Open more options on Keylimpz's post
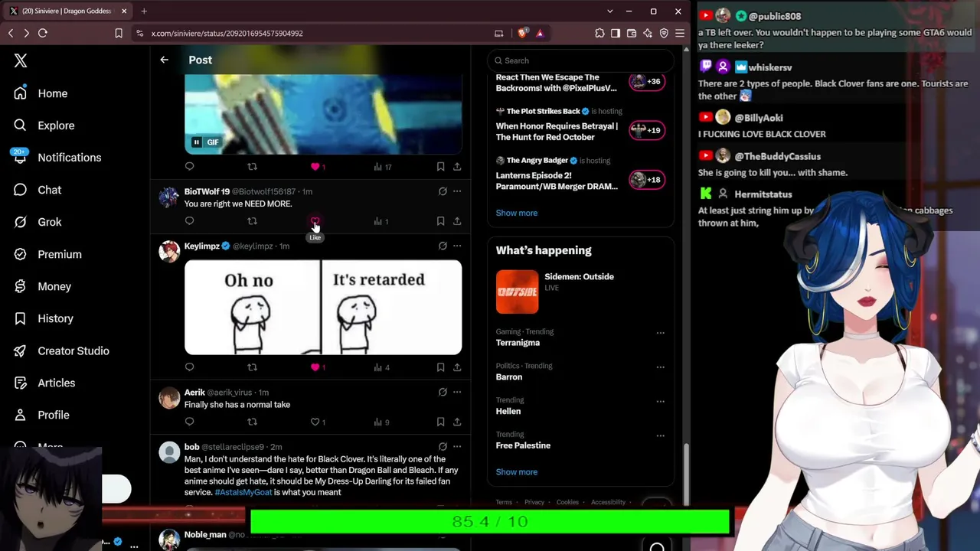 (457, 246)
